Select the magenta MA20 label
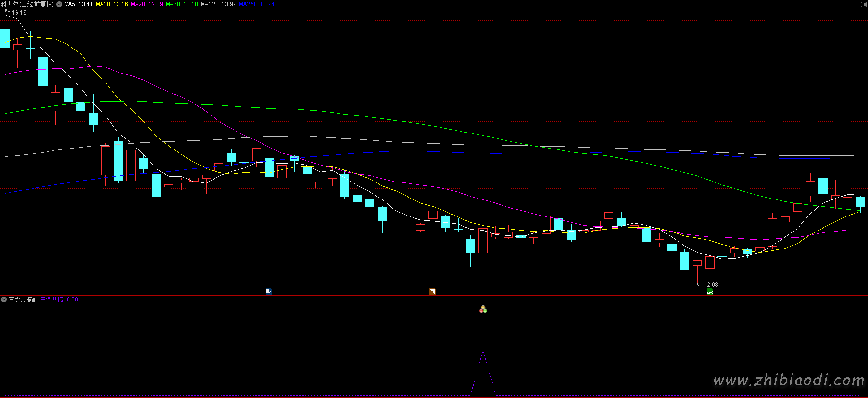The height and width of the screenshot is (398, 868). 147,4
